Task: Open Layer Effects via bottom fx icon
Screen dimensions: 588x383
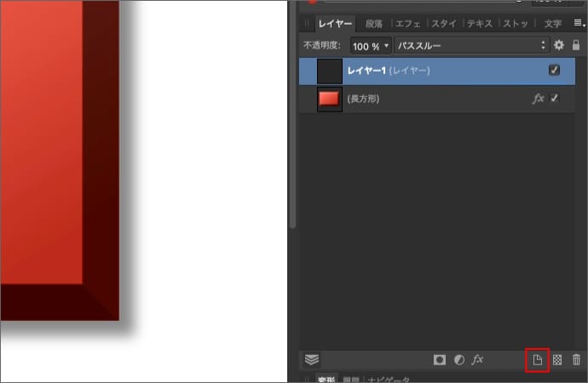Action: (x=478, y=360)
